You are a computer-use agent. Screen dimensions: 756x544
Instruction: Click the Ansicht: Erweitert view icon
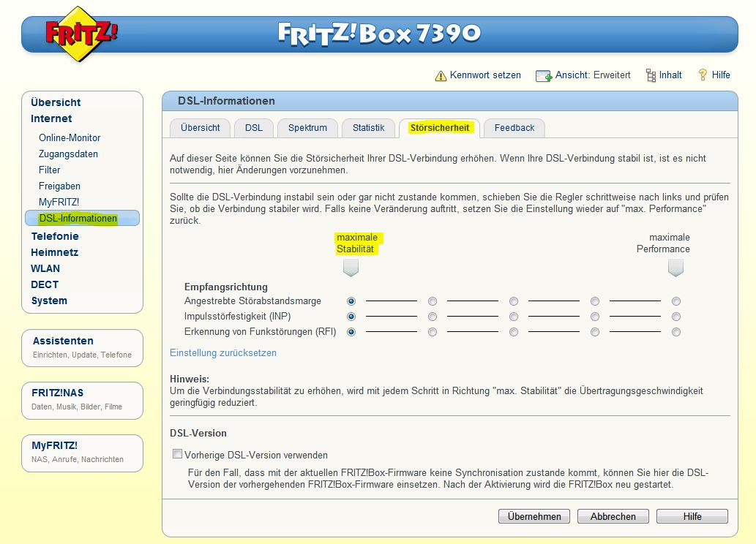click(x=543, y=75)
